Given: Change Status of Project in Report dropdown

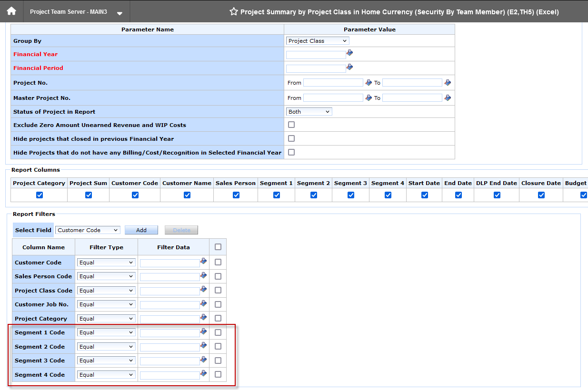Looking at the screenshot, I should [x=309, y=111].
